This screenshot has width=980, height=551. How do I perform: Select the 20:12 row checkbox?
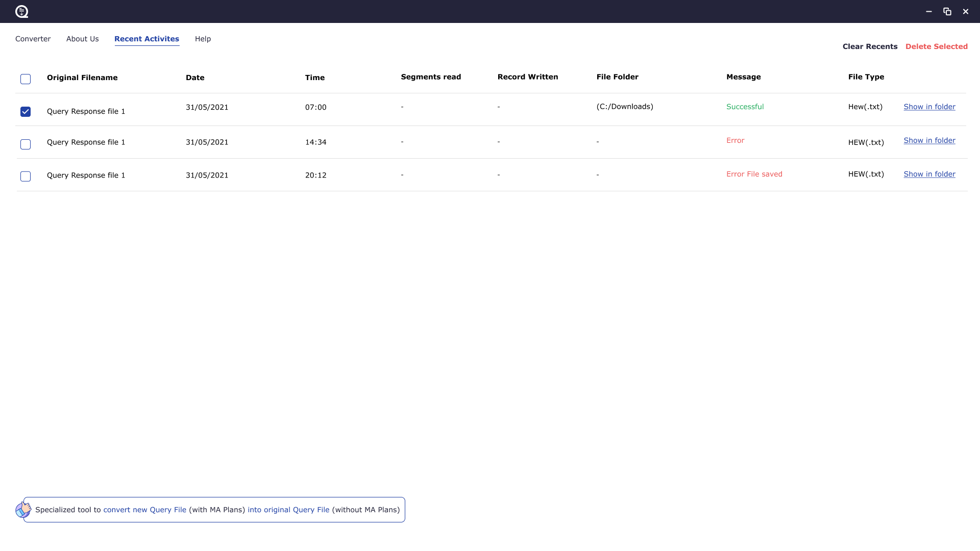point(26,177)
